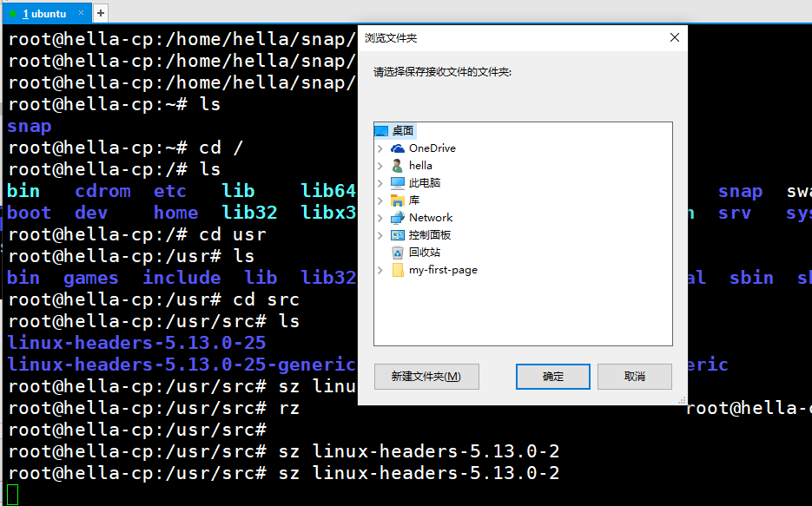Click the 浏览文件夹 dialog title
Image resolution: width=812 pixels, height=506 pixels.
[391, 38]
